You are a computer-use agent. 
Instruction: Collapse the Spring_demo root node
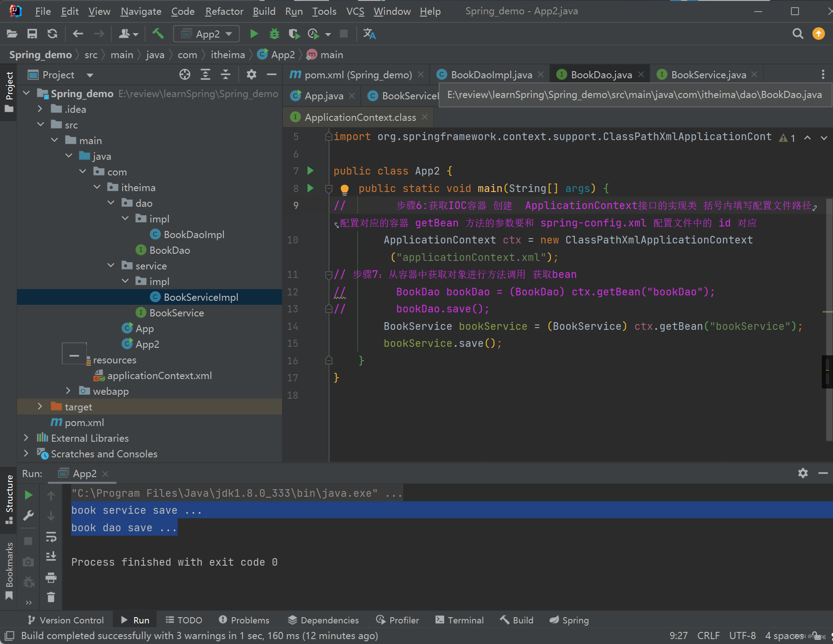pyautogui.click(x=26, y=94)
